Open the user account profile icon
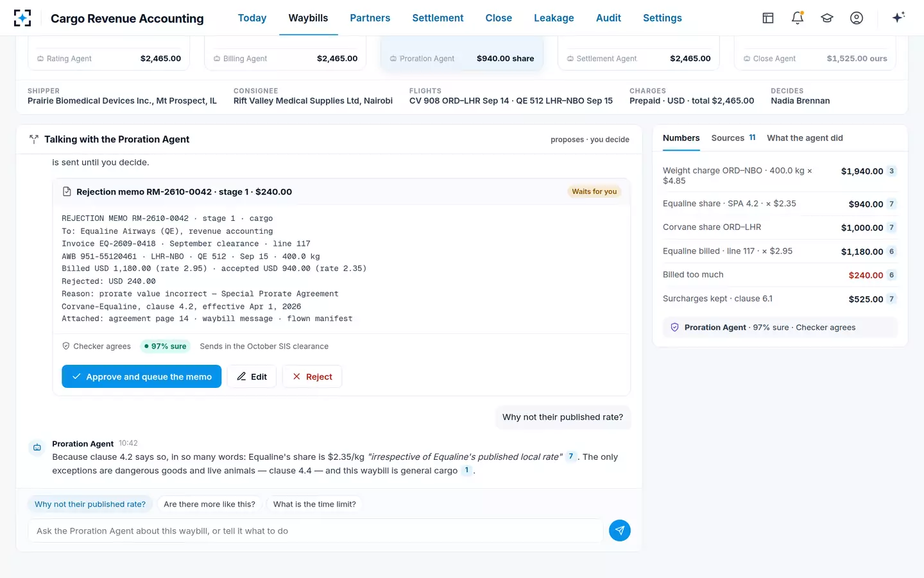Screen dimensions: 924x578 [857, 18]
